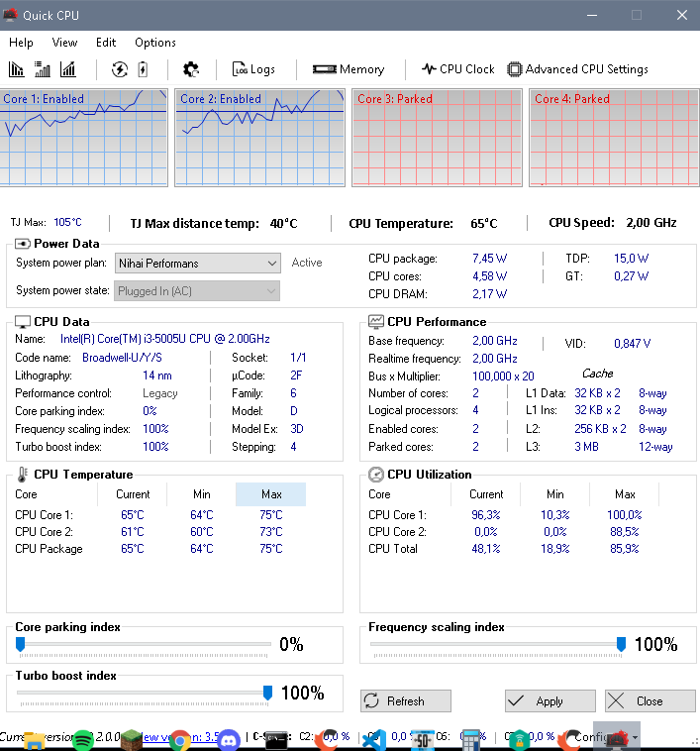
Task: Open the Edit menu
Action: [x=106, y=43]
